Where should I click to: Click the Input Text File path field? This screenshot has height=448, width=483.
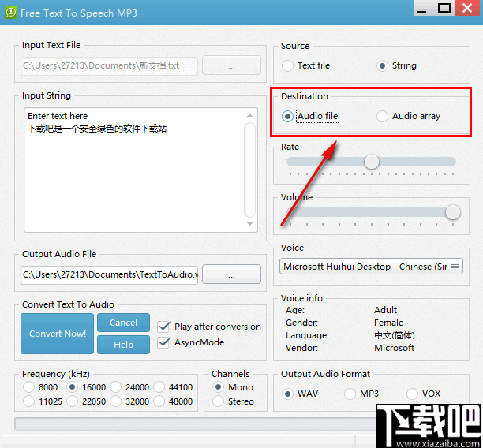pyautogui.click(x=109, y=65)
